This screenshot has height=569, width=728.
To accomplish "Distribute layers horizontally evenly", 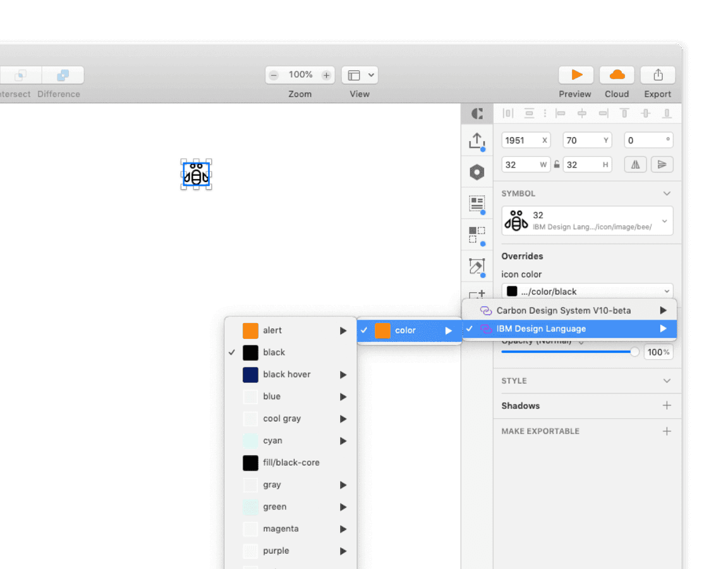I will [507, 113].
